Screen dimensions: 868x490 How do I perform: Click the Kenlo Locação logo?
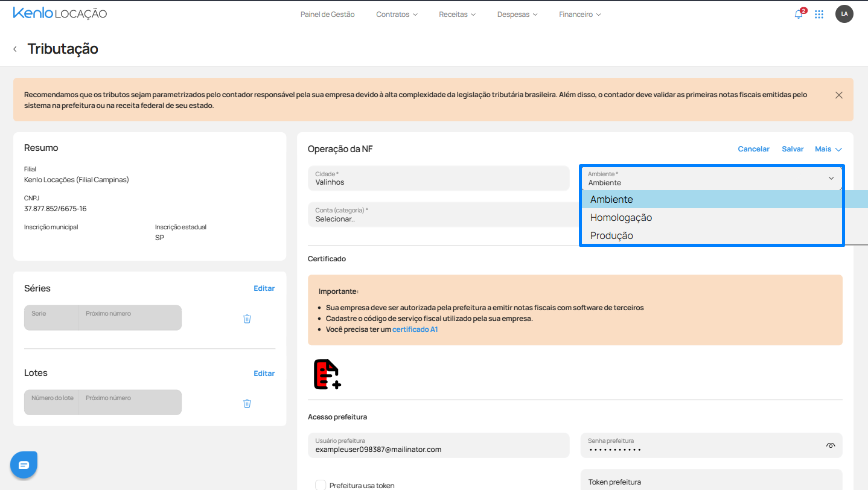coord(60,13)
